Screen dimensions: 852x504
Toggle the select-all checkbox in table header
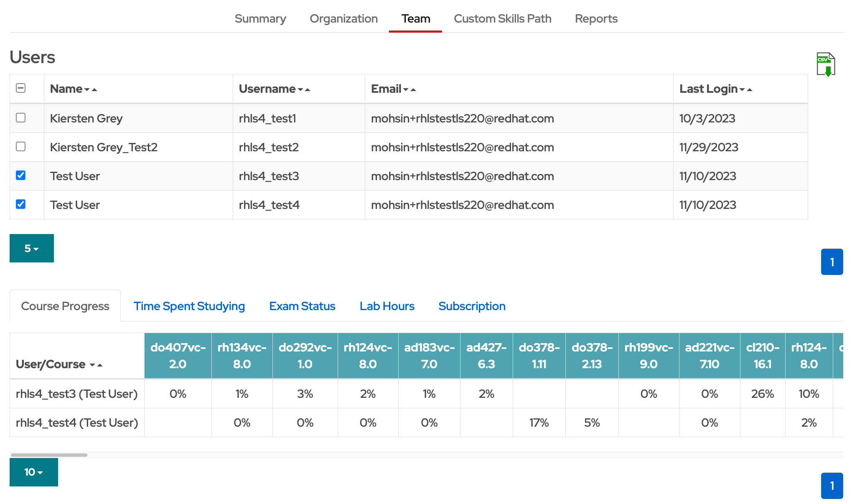pyautogui.click(x=20, y=88)
